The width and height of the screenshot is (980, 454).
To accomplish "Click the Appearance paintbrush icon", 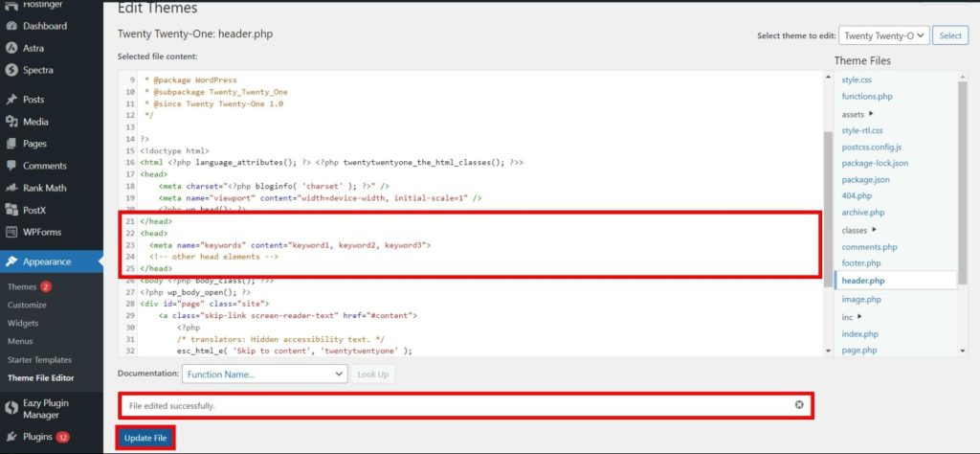I will [x=11, y=261].
